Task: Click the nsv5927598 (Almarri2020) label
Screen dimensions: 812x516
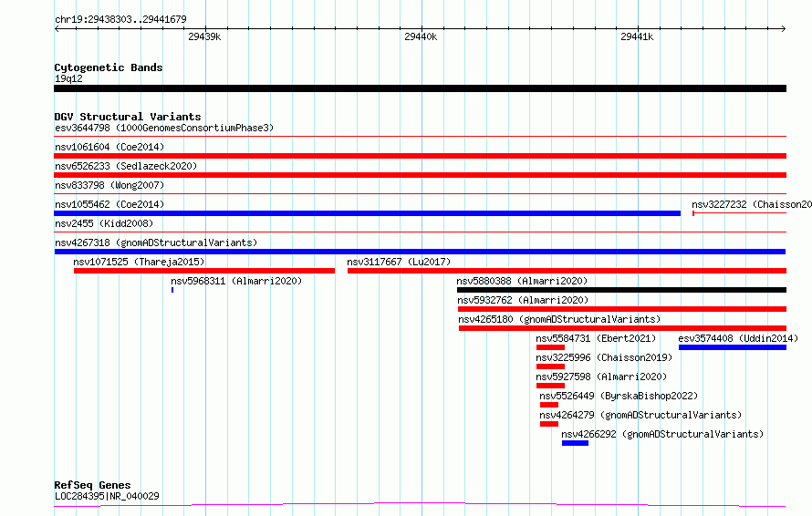Action: click(x=602, y=377)
